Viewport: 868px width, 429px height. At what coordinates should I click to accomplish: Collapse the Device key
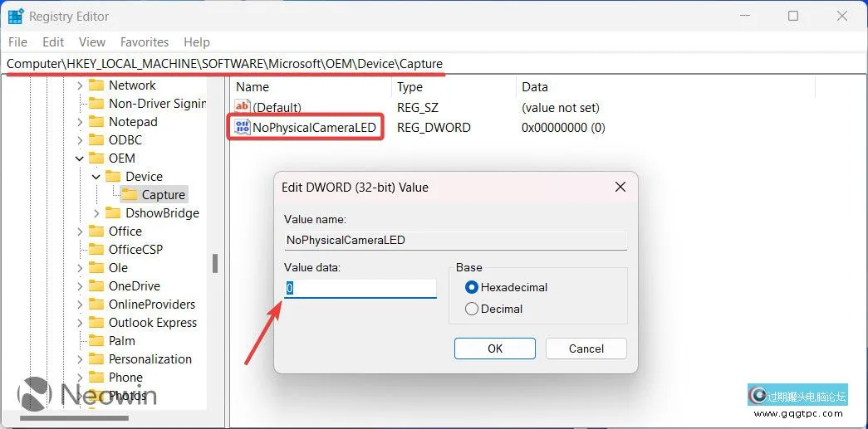click(x=96, y=177)
